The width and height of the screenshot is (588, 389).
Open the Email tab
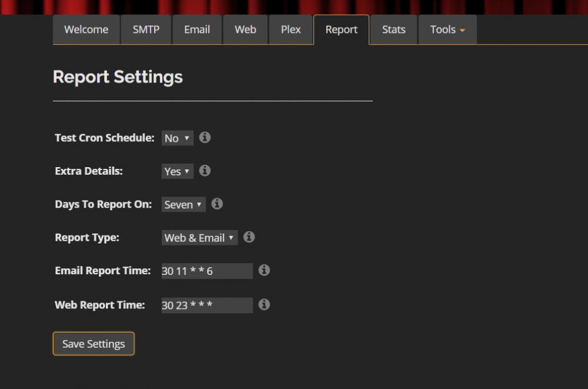pyautogui.click(x=197, y=29)
